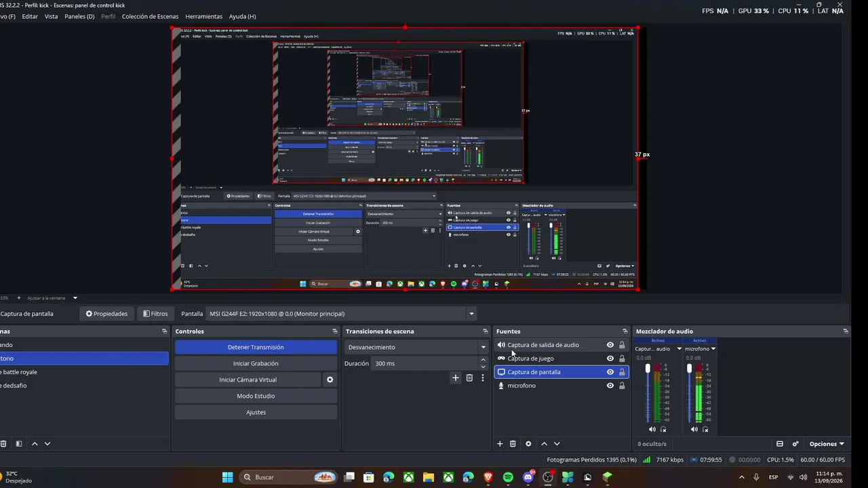Lock the Captura de juego source

tap(622, 359)
